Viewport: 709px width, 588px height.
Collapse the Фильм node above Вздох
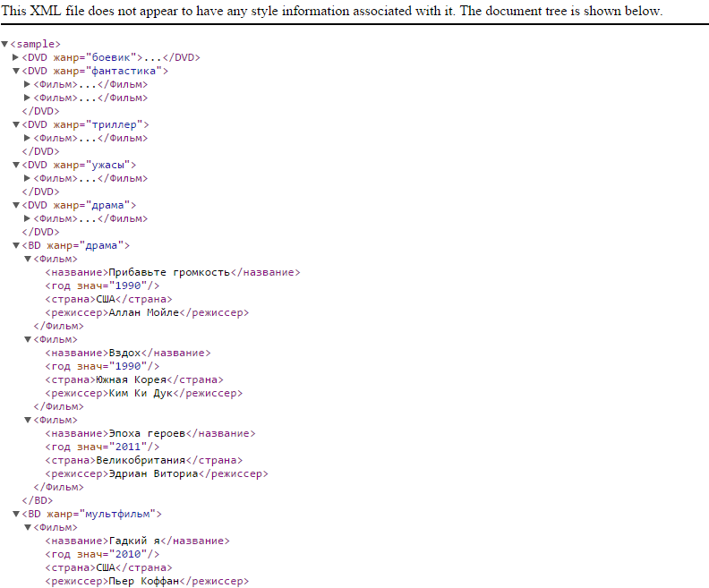pos(28,339)
